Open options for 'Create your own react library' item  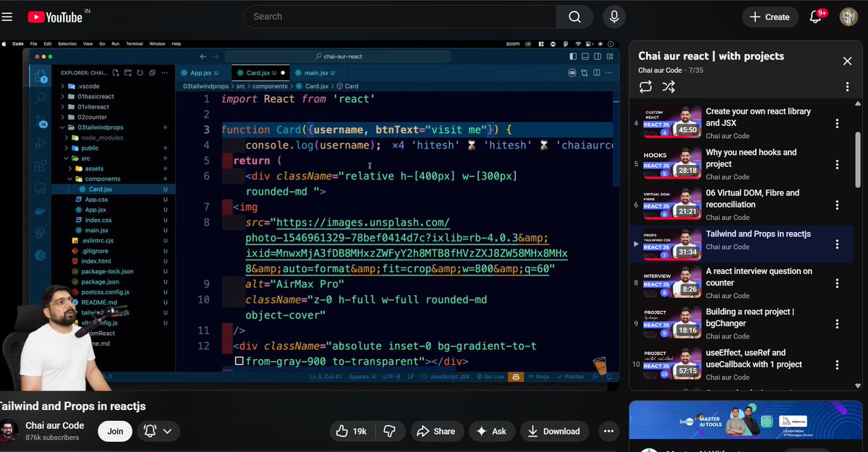837,124
